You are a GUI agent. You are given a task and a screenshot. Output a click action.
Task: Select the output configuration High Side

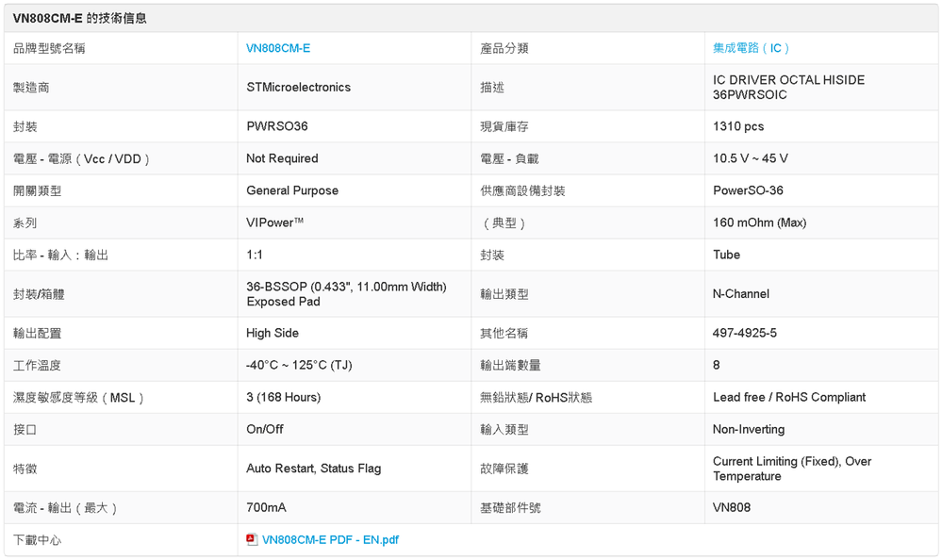[x=273, y=333]
